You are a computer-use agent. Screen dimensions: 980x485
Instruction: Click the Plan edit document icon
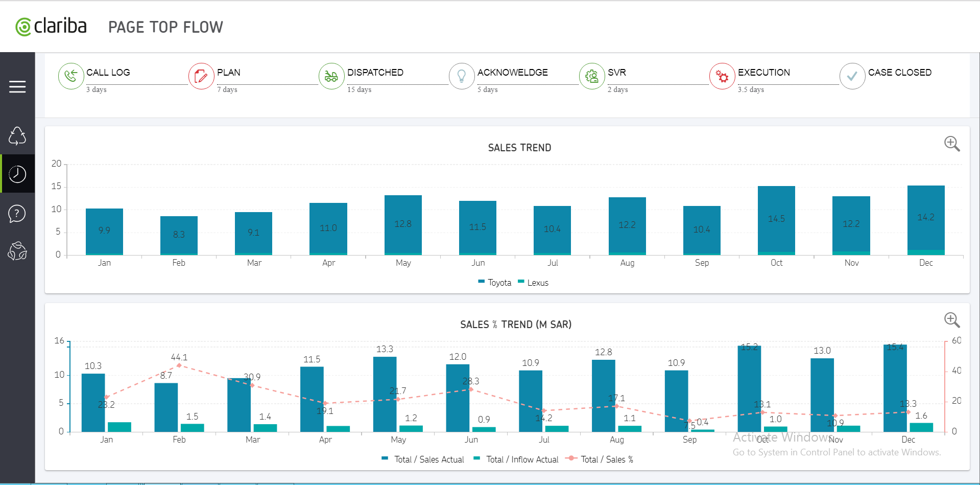(x=201, y=76)
